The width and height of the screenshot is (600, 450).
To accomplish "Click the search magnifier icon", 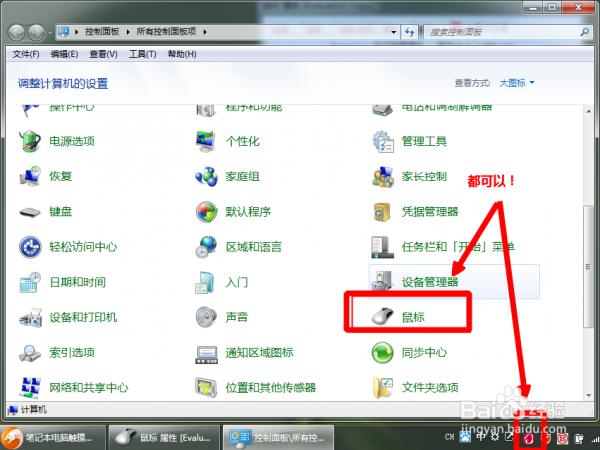I will click(x=584, y=32).
